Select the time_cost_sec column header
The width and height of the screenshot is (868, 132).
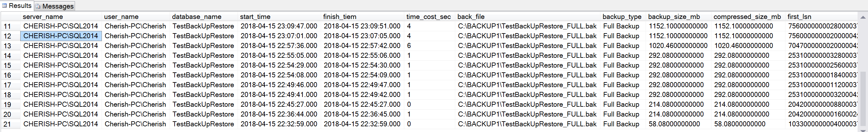click(x=428, y=16)
